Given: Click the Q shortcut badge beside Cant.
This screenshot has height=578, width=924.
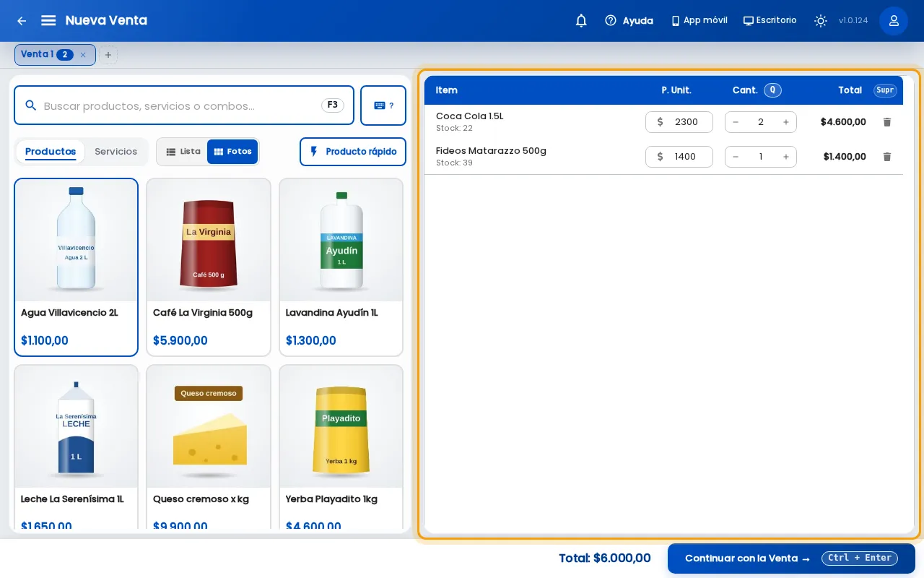Looking at the screenshot, I should pos(772,90).
